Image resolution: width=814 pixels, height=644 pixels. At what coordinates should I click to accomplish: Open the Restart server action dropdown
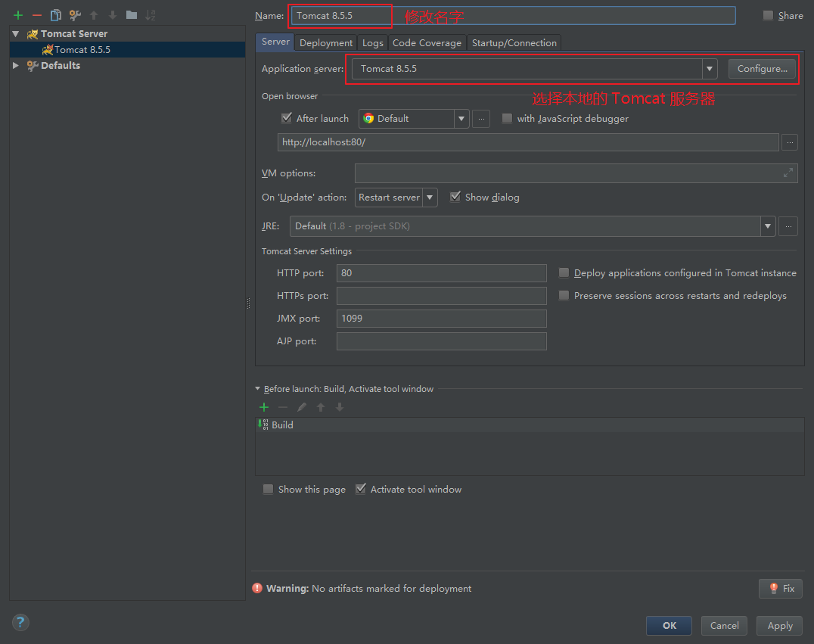tap(430, 198)
